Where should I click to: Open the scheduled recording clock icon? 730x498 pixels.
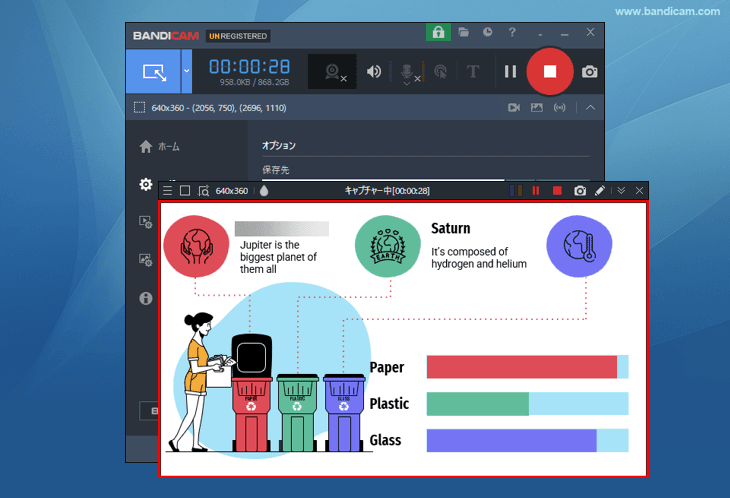tap(488, 33)
